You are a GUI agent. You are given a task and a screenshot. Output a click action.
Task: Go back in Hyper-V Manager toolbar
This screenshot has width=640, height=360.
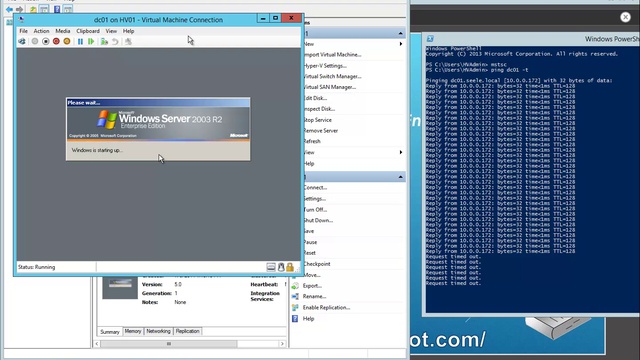point(9,9)
